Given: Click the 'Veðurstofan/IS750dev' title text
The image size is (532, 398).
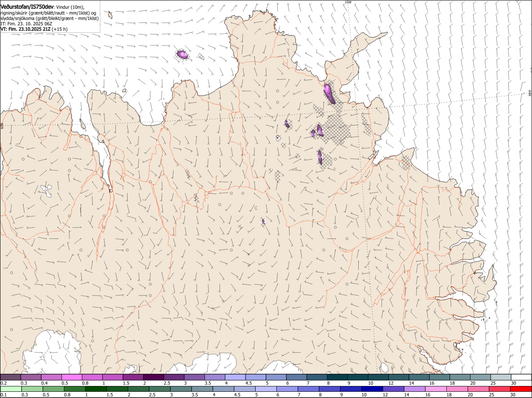Looking at the screenshot, I should (x=27, y=7).
